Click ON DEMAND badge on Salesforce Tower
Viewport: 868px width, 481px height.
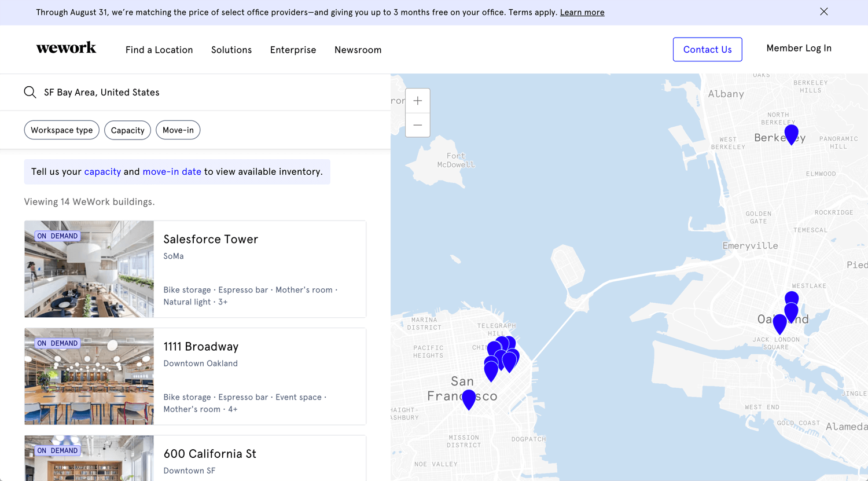click(x=57, y=236)
